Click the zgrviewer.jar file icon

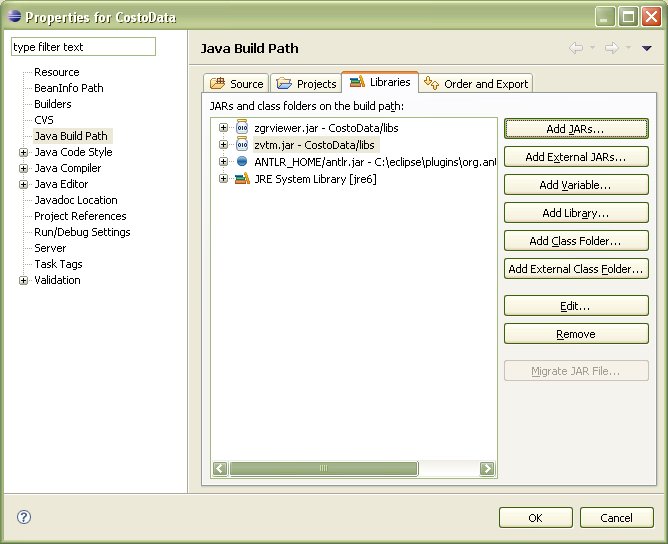242,129
